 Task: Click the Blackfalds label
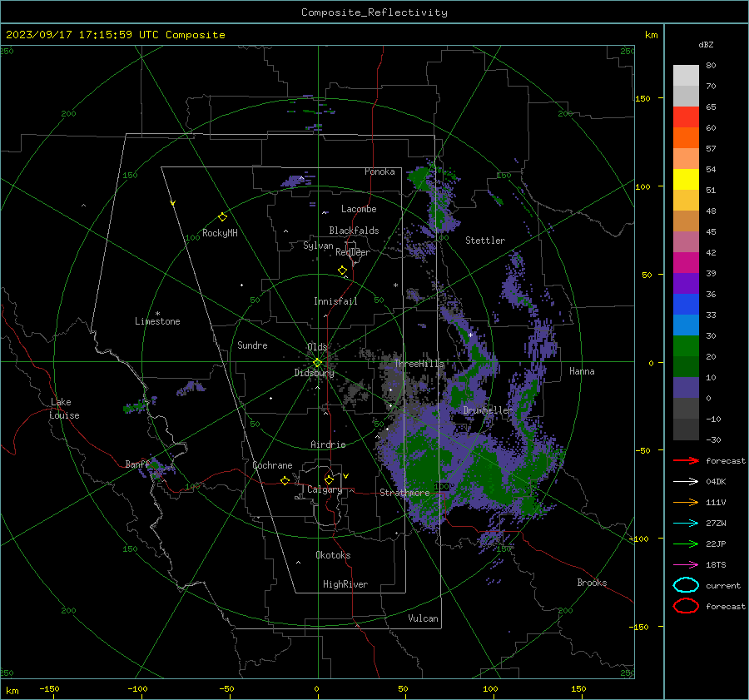[x=354, y=231]
